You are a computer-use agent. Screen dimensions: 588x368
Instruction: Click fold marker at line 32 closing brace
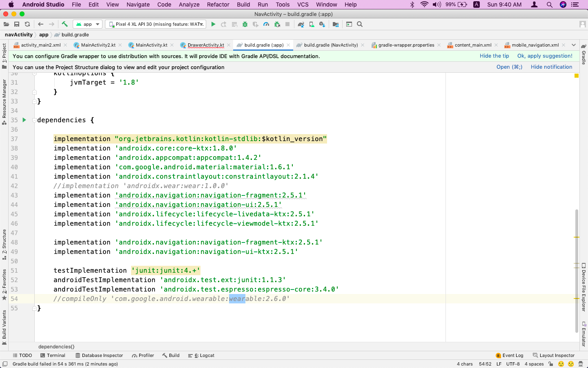click(x=34, y=92)
